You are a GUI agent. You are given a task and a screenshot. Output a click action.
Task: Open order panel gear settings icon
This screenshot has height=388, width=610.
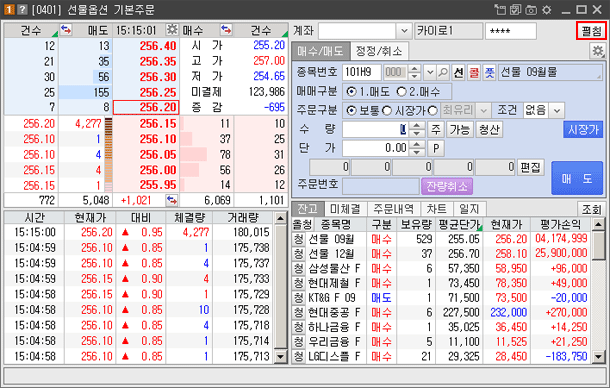597,51
